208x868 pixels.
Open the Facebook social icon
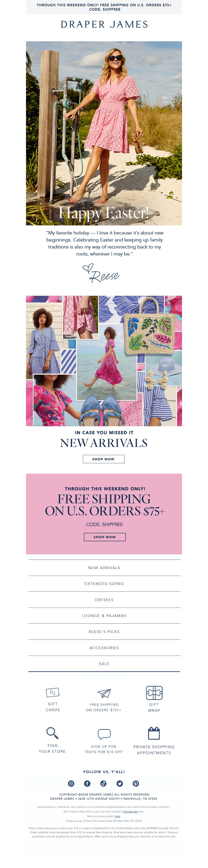[x=87, y=783]
